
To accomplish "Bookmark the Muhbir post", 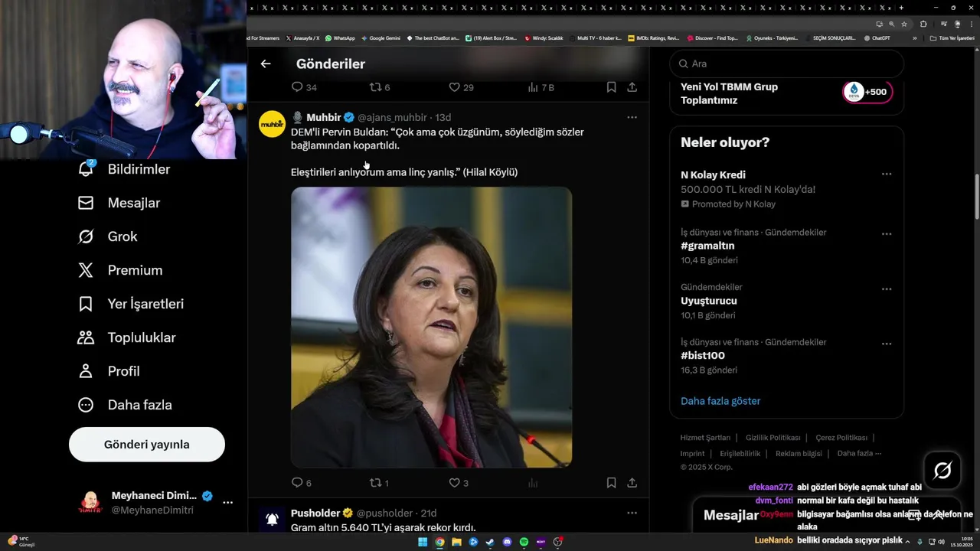I will 611,483.
